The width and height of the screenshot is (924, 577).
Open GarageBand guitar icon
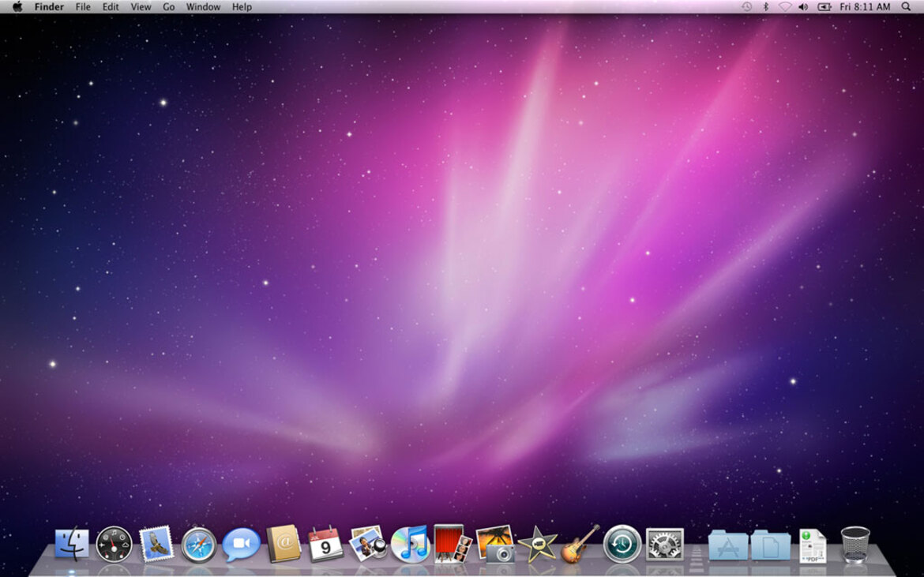580,543
